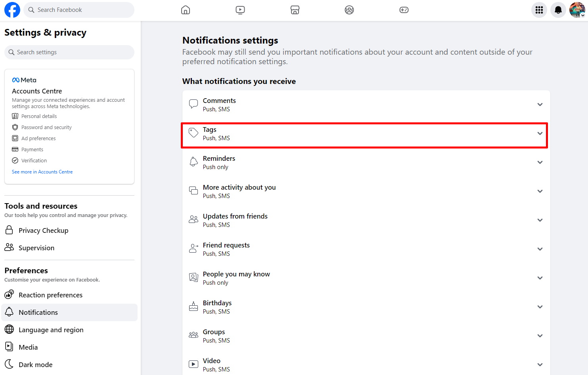Open Password and security link
This screenshot has width=588, height=375.
click(x=46, y=128)
